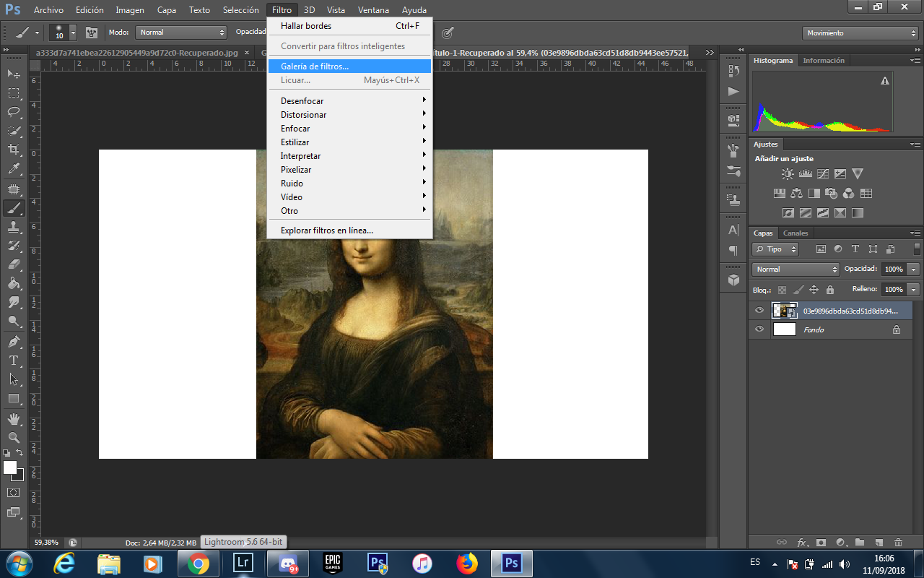This screenshot has height=578, width=924.
Task: Select the Lasso tool
Action: click(13, 111)
